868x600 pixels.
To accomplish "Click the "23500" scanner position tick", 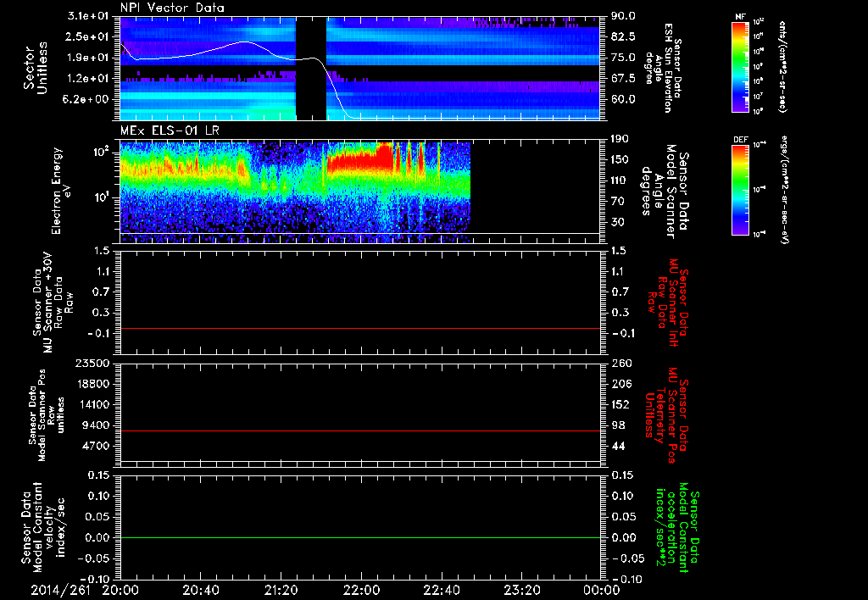I will (x=93, y=363).
